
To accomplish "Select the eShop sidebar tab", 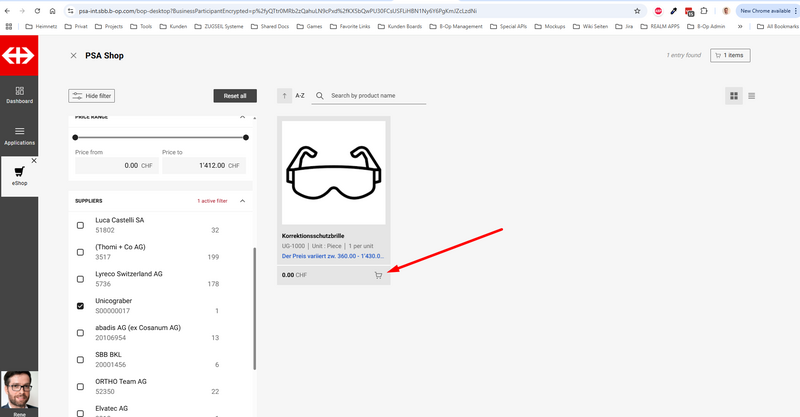I will [x=19, y=177].
